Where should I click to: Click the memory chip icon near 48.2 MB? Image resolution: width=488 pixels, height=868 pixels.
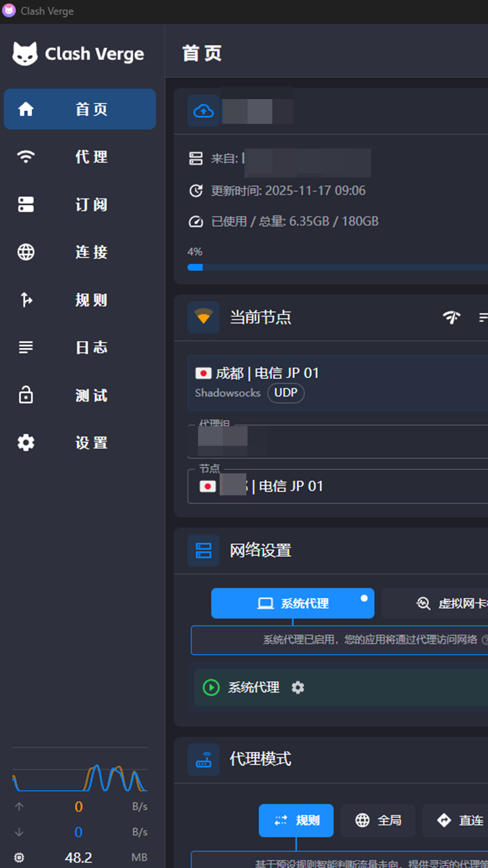point(19,857)
